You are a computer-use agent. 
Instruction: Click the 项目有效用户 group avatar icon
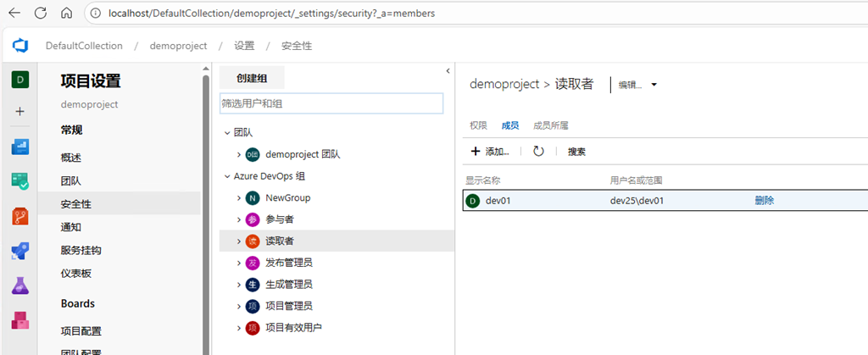[x=253, y=328]
